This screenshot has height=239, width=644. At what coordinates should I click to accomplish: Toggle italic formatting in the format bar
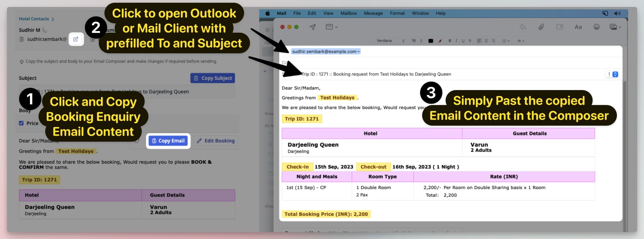click(x=456, y=41)
